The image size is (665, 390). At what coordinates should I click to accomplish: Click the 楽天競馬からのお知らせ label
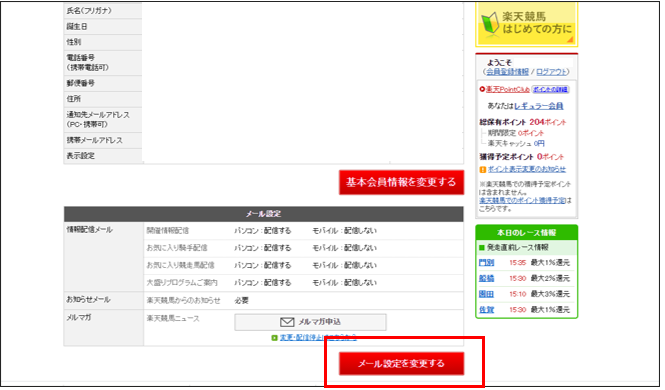pyautogui.click(x=184, y=301)
